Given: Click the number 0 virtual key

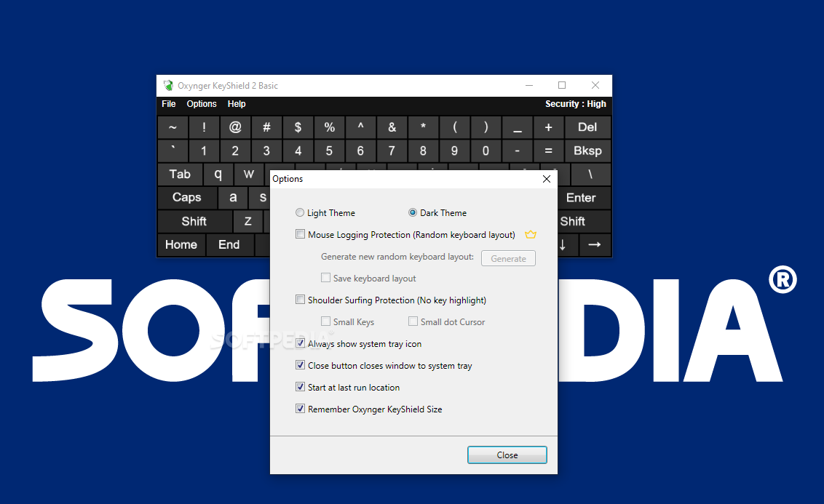Looking at the screenshot, I should point(486,151).
